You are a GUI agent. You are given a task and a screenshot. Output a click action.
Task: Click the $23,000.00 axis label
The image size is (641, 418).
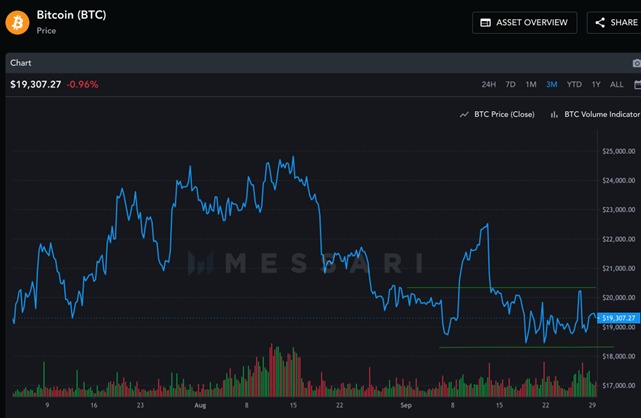tap(619, 210)
